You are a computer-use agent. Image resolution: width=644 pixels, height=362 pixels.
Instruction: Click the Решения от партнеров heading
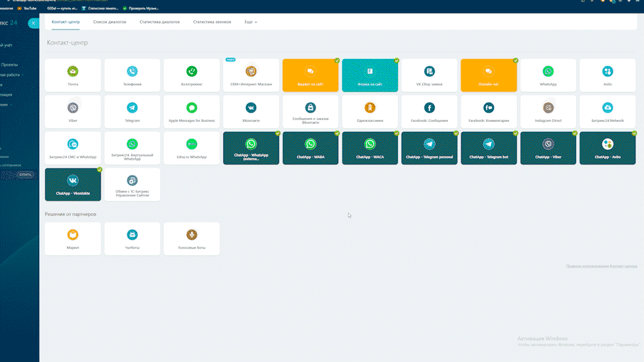click(x=71, y=214)
